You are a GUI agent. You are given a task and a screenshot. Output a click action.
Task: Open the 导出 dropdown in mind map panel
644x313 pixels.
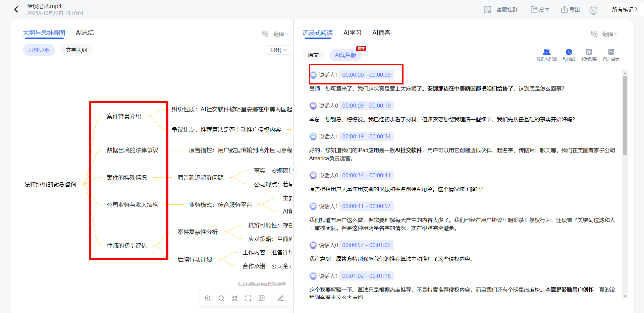point(279,50)
